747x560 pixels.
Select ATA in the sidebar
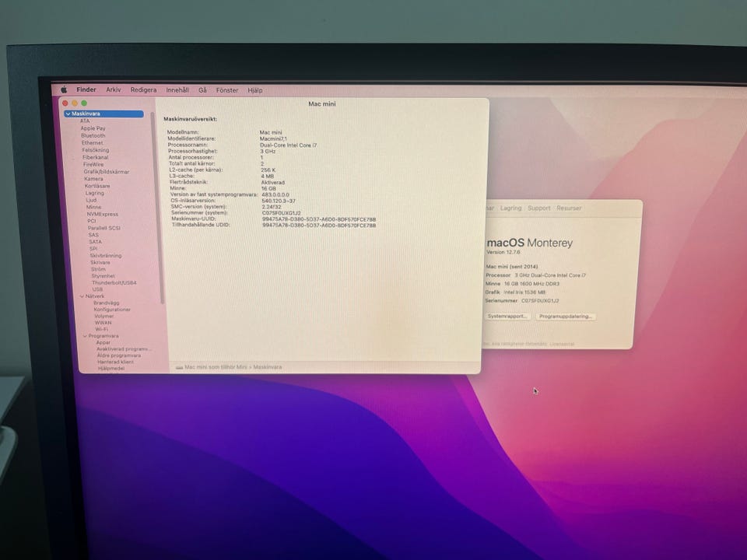[x=85, y=121]
